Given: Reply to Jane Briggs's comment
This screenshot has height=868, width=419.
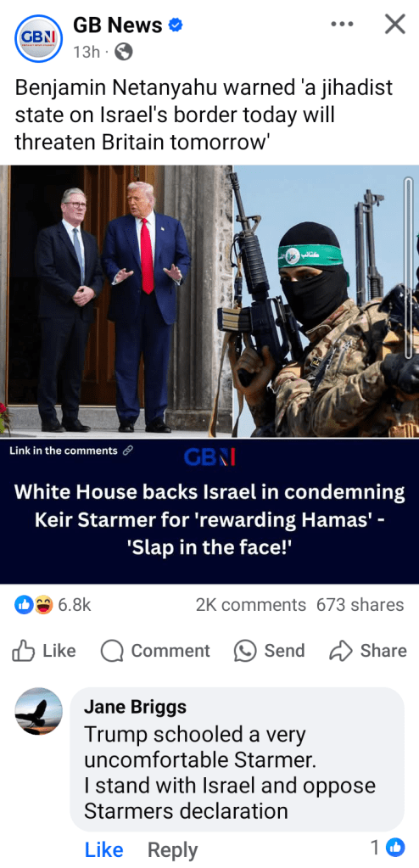Looking at the screenshot, I should click(173, 849).
